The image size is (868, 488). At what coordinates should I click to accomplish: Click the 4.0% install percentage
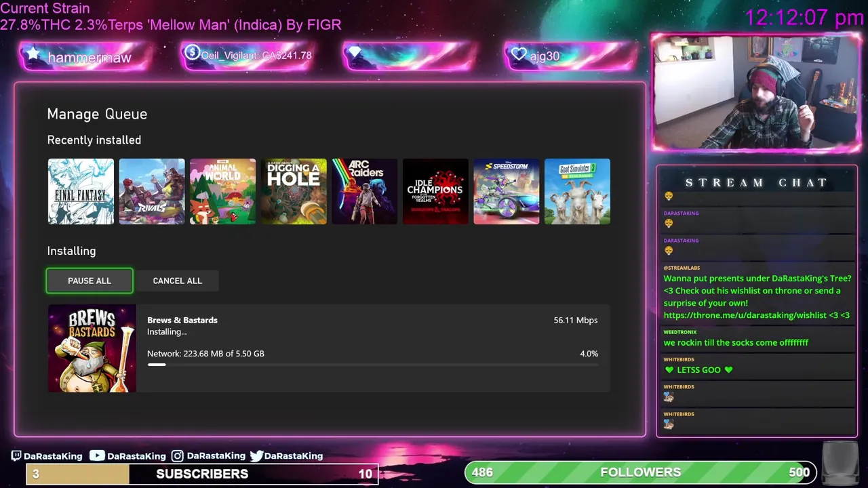(x=589, y=353)
